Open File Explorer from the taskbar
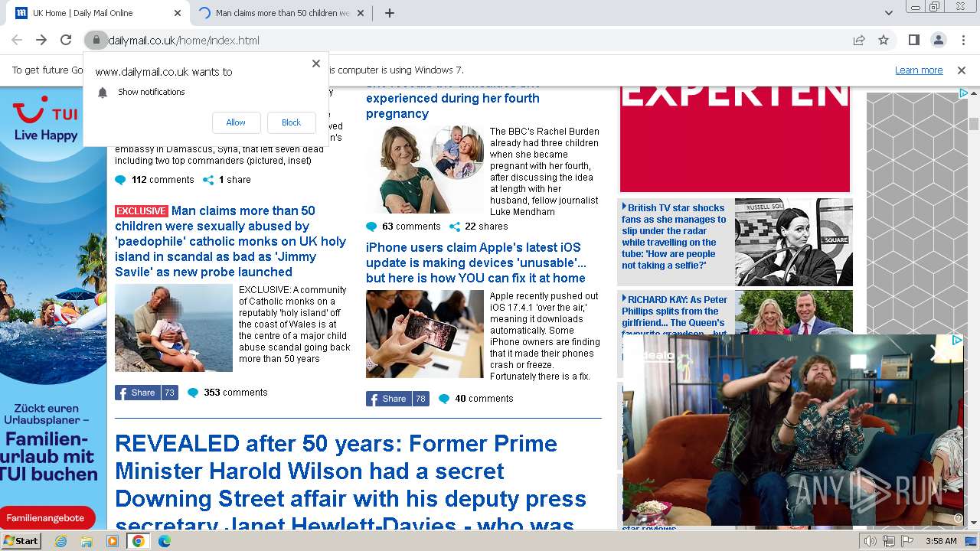980x551 pixels. pyautogui.click(x=87, y=541)
